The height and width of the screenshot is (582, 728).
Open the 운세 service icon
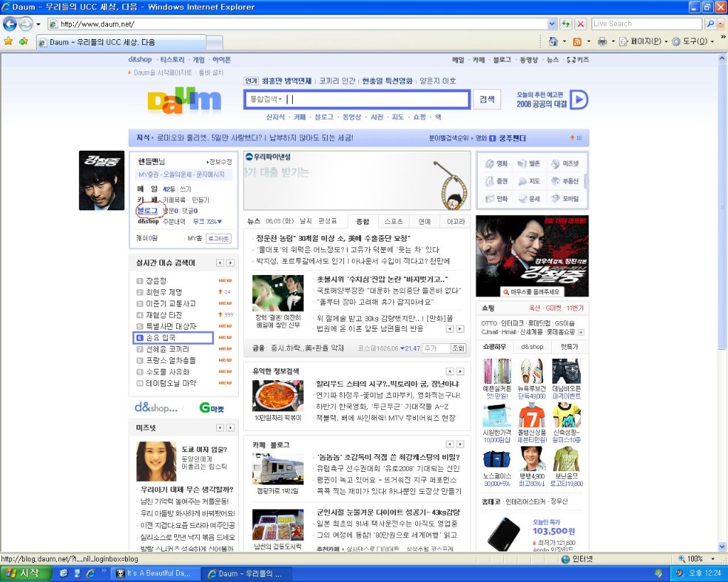pos(529,199)
